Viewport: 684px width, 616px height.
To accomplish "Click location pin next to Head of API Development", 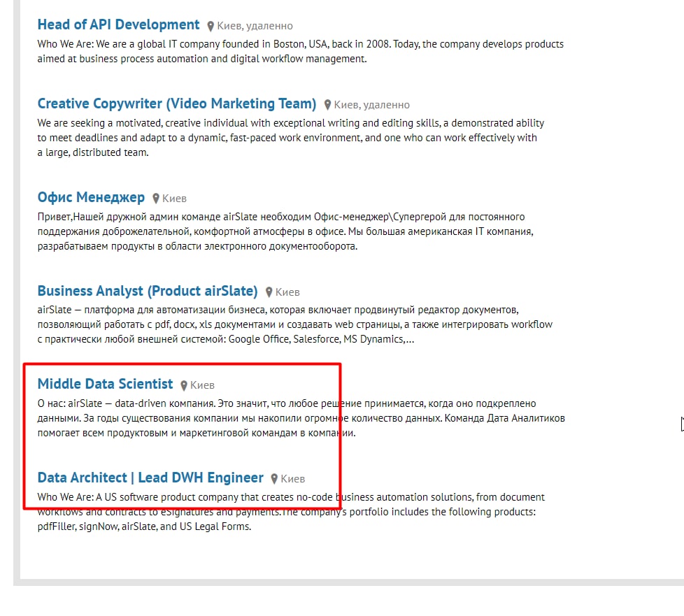I will point(211,26).
